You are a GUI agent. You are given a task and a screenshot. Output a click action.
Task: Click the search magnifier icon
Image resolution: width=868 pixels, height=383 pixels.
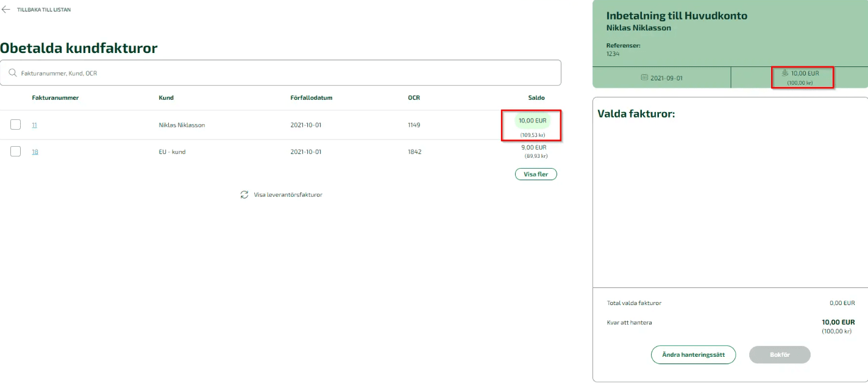tap(13, 73)
